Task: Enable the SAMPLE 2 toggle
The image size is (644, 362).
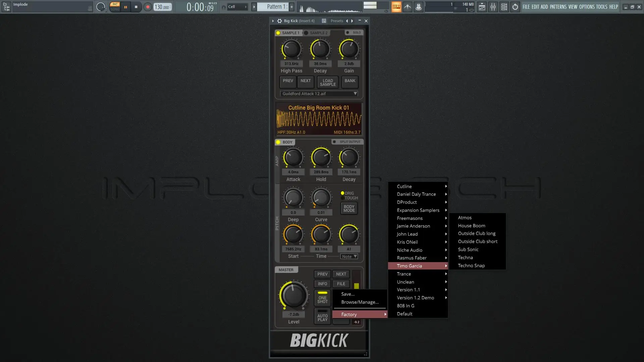Action: tap(306, 33)
